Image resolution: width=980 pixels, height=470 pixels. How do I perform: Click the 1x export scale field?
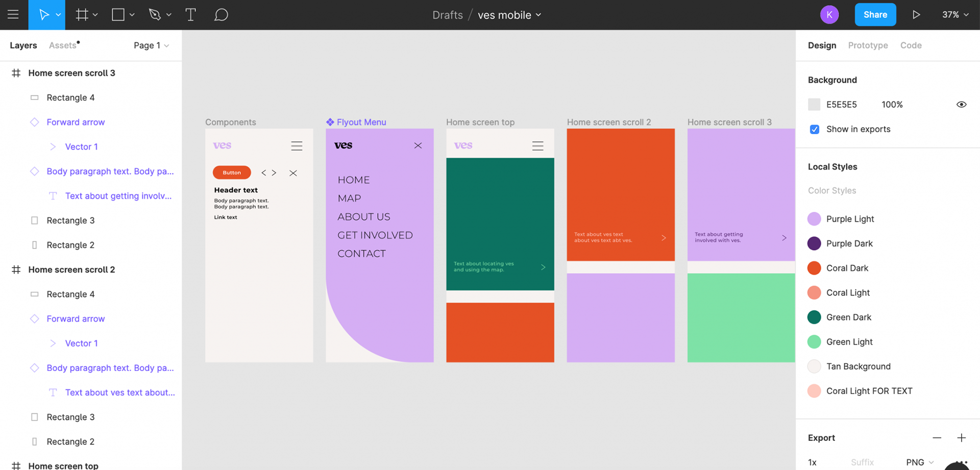pos(813,462)
